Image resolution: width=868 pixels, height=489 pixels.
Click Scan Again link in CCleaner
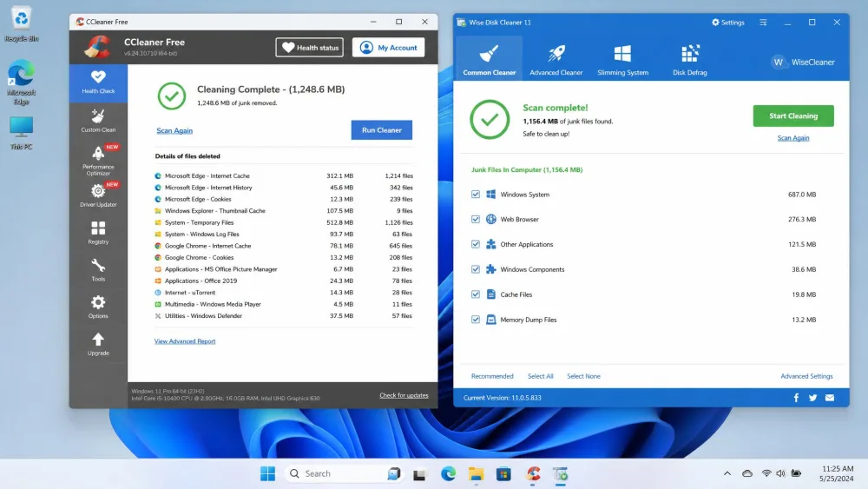[x=174, y=130]
